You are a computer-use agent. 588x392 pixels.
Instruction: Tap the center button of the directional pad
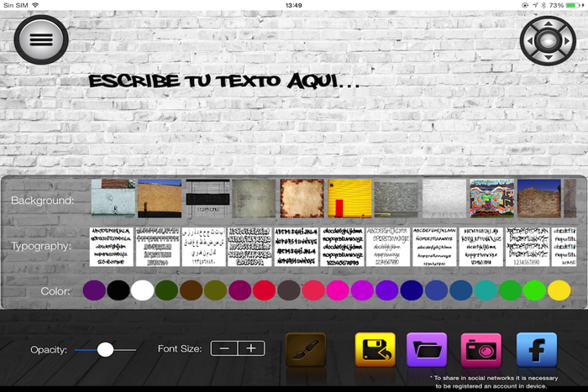click(x=549, y=41)
